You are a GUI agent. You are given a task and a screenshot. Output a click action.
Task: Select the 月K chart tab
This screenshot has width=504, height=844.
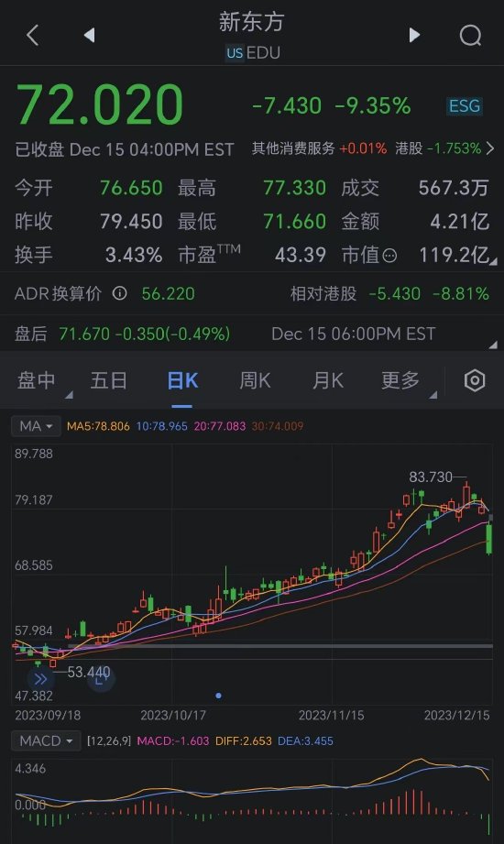[327, 380]
